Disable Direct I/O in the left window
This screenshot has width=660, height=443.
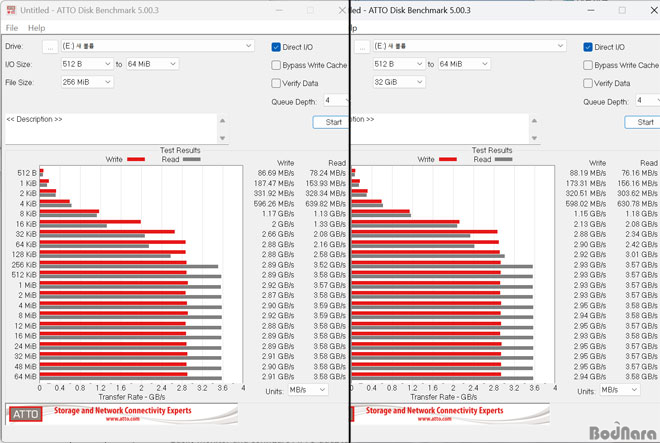276,47
